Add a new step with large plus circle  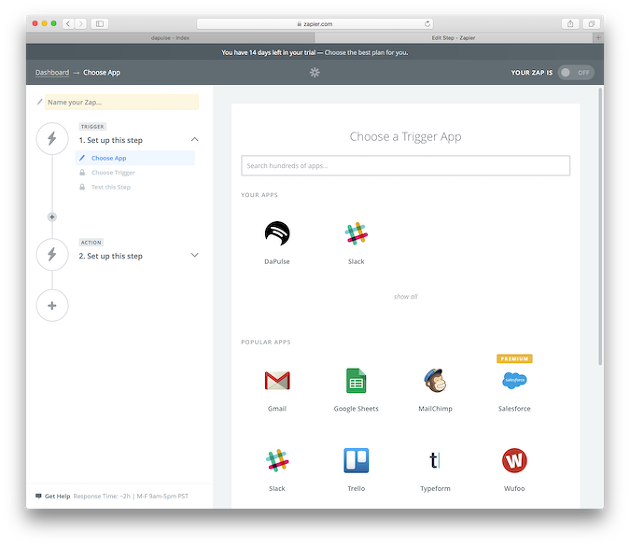click(52, 305)
